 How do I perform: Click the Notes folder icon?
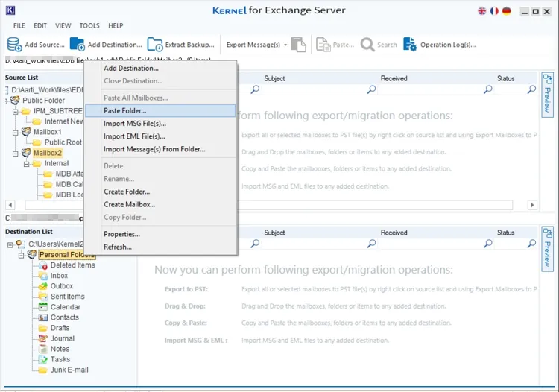(x=42, y=349)
